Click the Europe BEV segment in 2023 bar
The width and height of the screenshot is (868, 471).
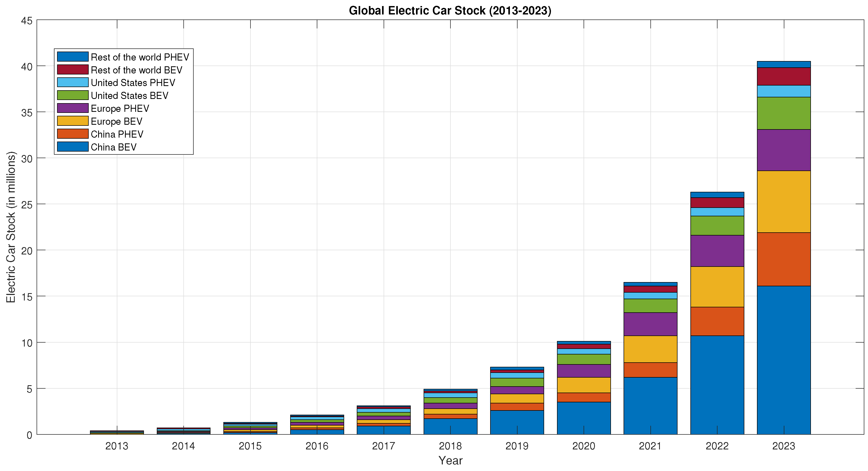click(784, 202)
